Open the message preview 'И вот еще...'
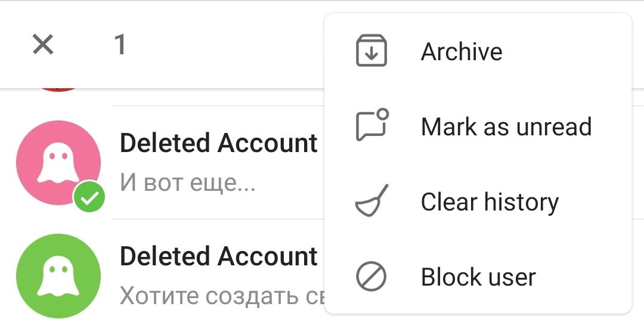Screen dimensions: 644x319 [188, 182]
